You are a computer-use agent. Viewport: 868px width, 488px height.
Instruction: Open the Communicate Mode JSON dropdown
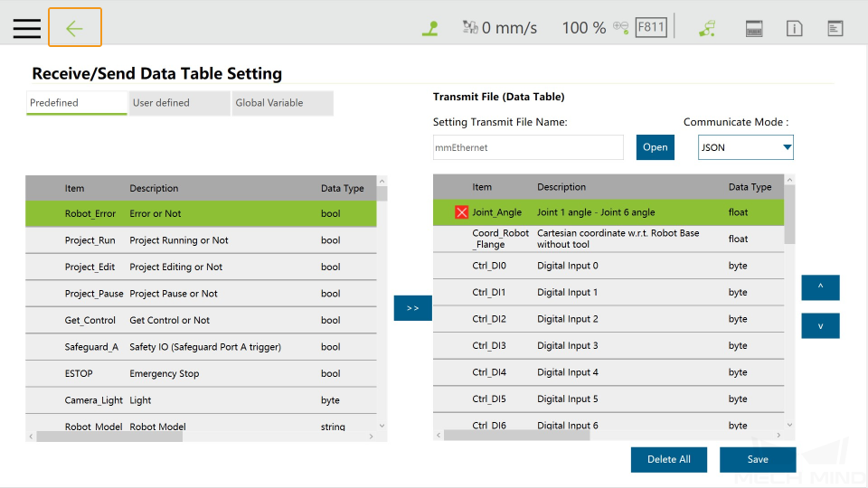coord(746,147)
